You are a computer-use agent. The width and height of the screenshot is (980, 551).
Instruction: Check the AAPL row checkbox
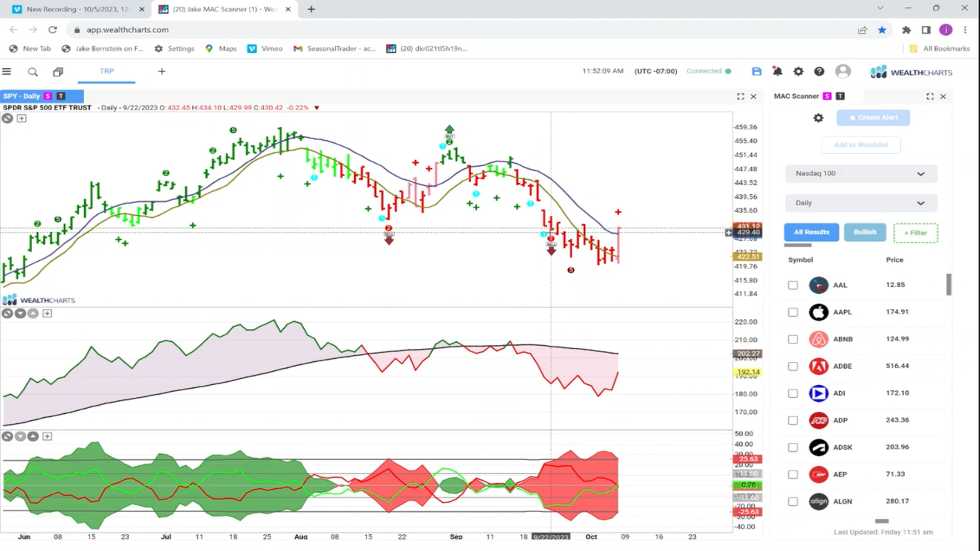[793, 312]
